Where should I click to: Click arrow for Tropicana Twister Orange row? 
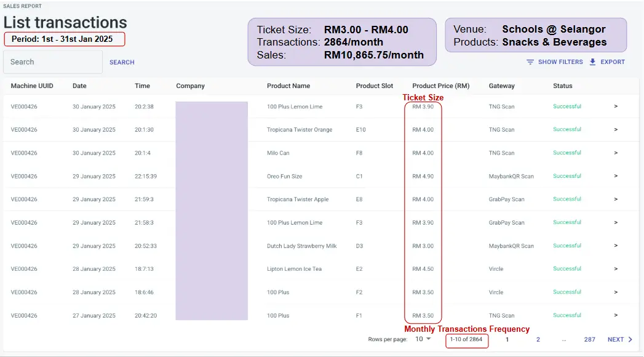point(616,129)
